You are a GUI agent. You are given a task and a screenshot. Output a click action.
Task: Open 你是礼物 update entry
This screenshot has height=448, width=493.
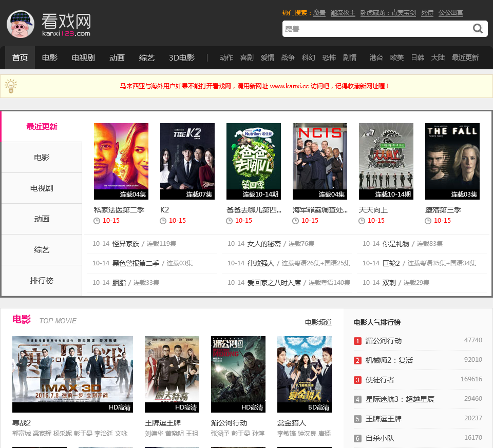[396, 244]
